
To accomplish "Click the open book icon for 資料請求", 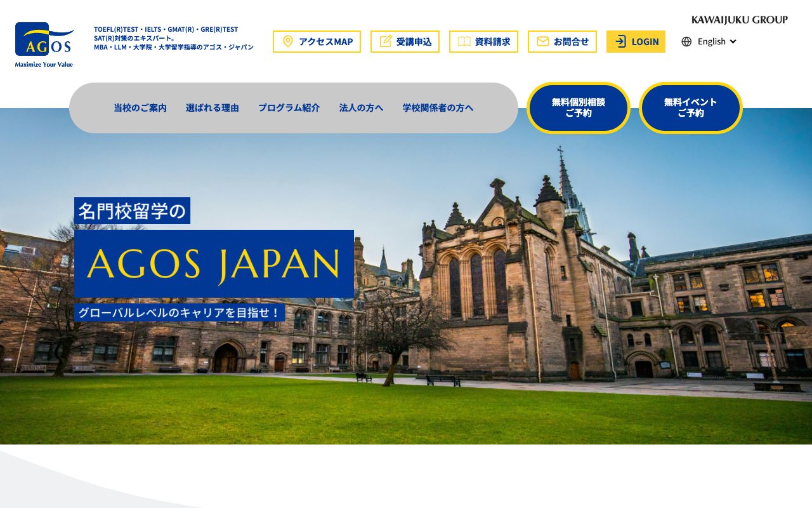I will coord(464,41).
